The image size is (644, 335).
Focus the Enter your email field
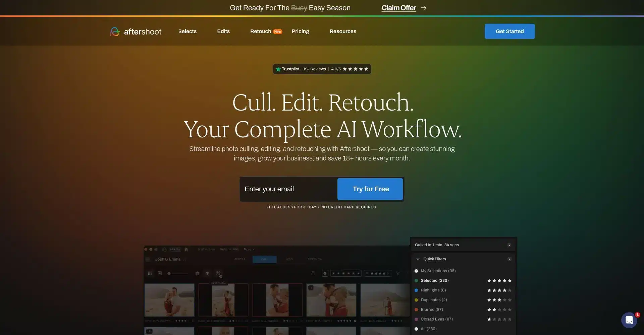point(288,189)
